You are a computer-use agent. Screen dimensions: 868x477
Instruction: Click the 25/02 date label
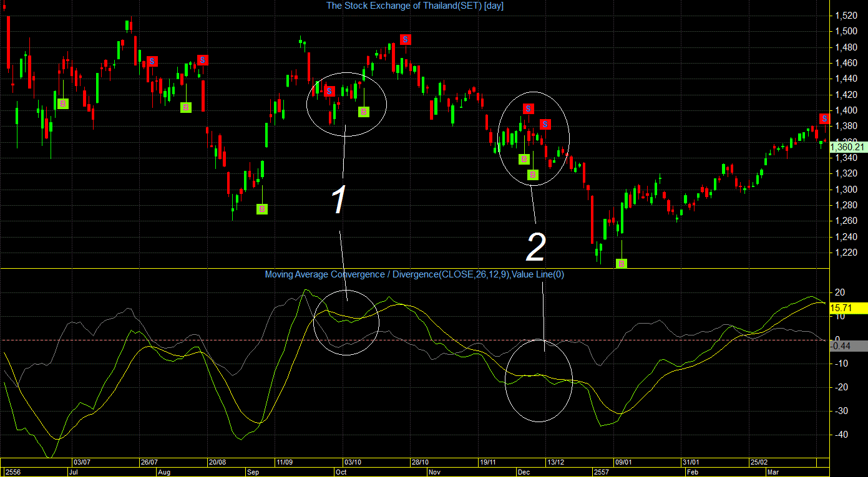coord(759,463)
